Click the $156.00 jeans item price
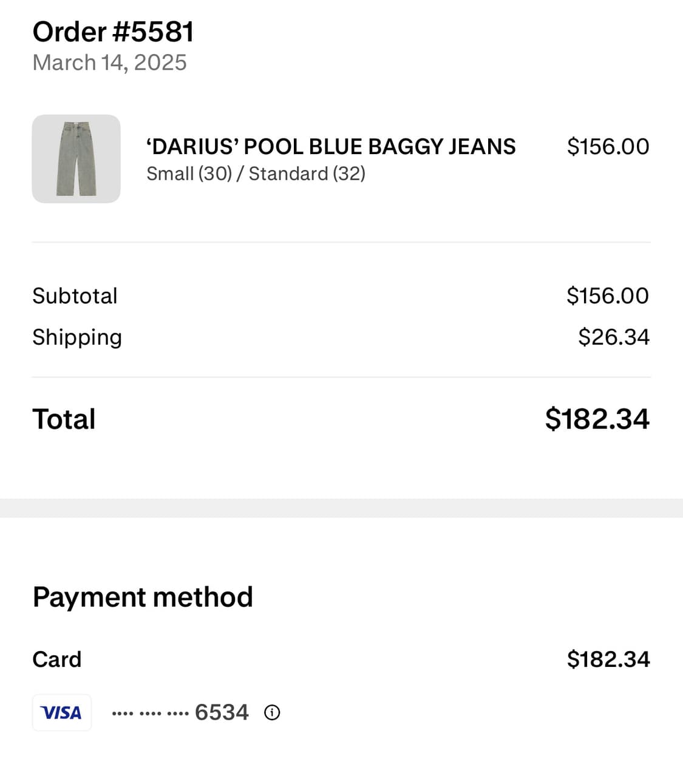The width and height of the screenshot is (683, 784). click(x=608, y=147)
